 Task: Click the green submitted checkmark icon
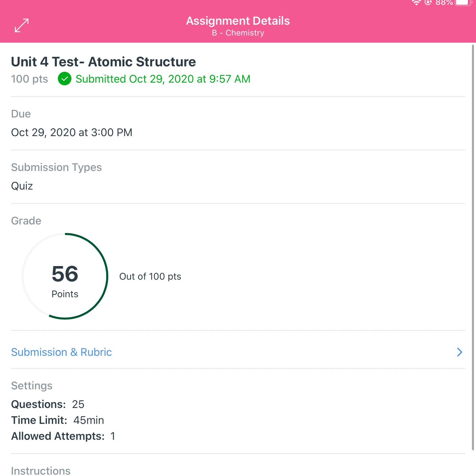click(65, 79)
